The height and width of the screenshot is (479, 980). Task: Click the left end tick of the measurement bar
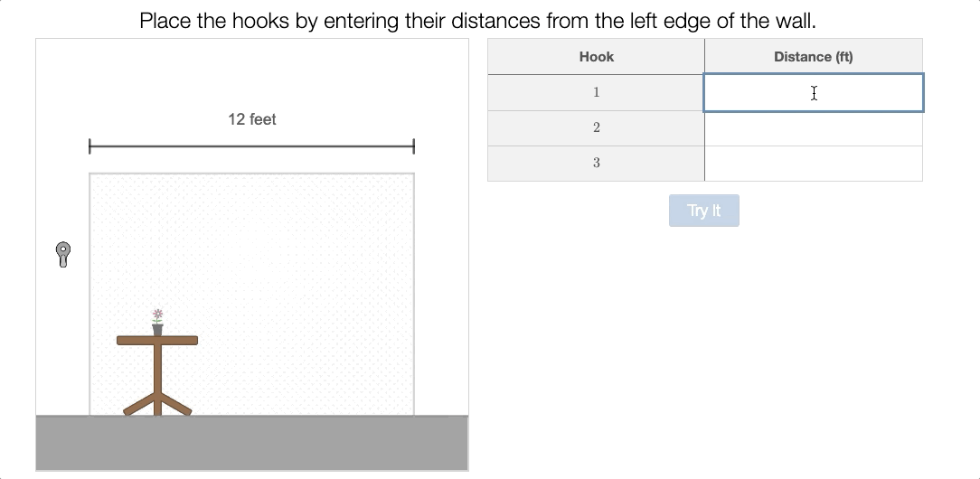click(90, 146)
